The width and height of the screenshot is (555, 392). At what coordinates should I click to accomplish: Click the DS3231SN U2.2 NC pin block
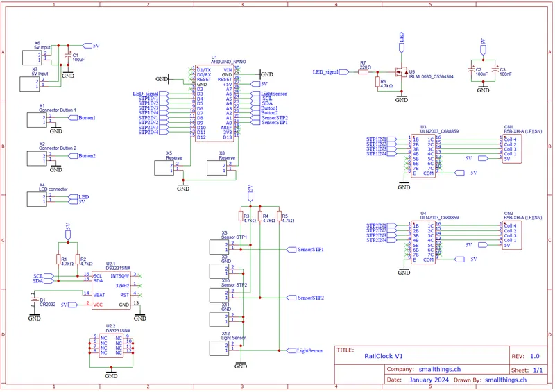pos(111,346)
